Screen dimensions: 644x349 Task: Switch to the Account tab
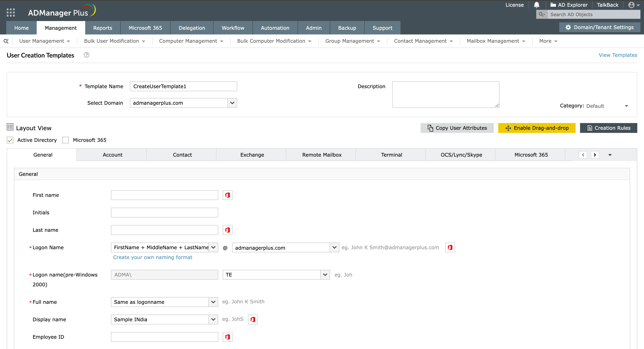tap(112, 155)
